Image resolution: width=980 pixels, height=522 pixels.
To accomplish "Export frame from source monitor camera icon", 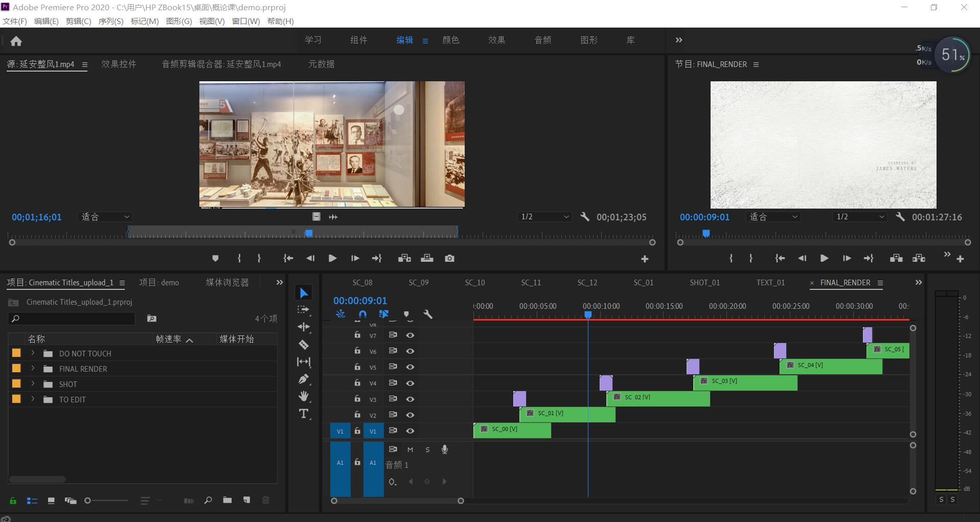I will click(449, 259).
